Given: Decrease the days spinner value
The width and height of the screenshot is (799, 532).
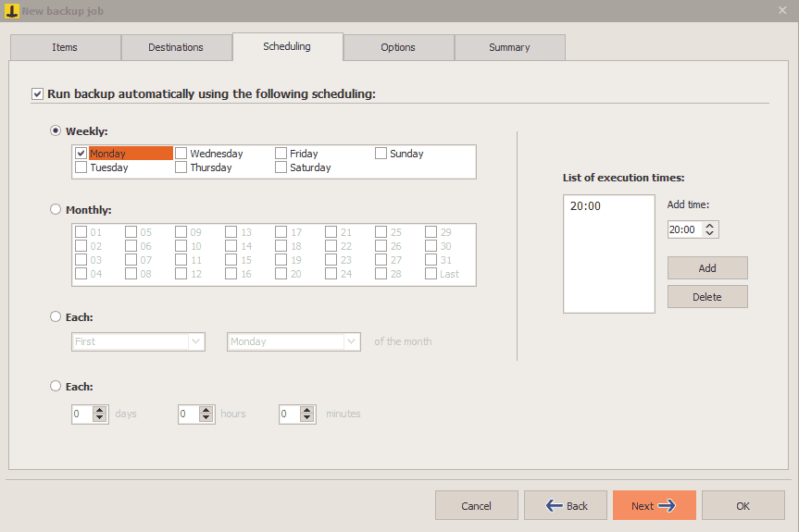Looking at the screenshot, I should click(100, 418).
